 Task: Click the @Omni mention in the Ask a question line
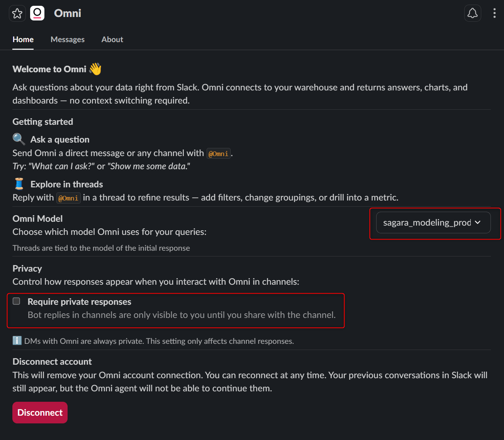click(218, 154)
